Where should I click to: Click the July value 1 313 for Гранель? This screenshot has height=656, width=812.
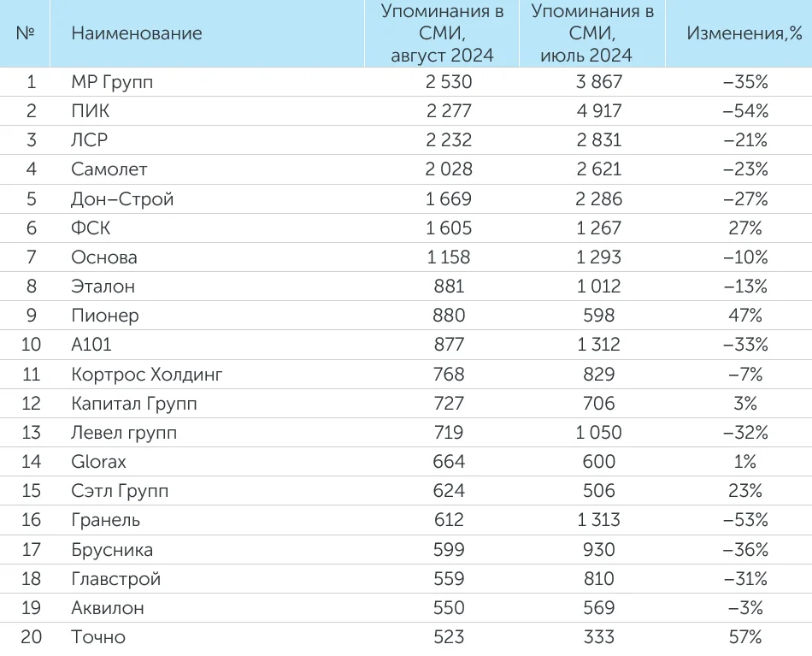coord(597,520)
